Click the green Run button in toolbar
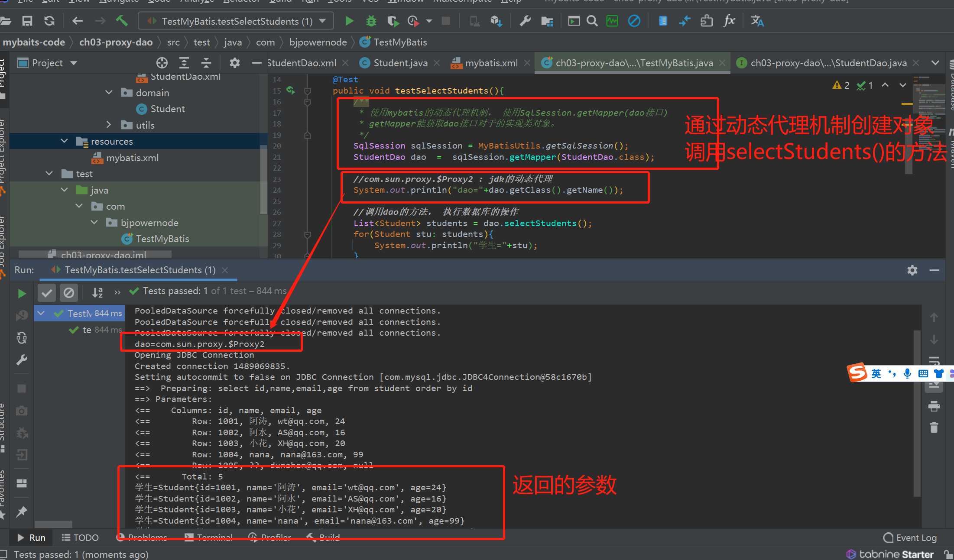Screen dimensions: 954x560 point(349,21)
